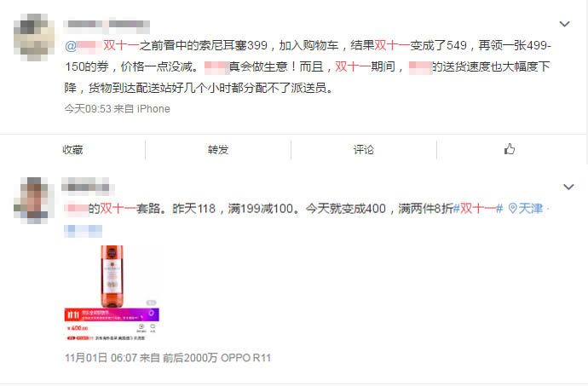Open the iPhone source link

[153, 109]
